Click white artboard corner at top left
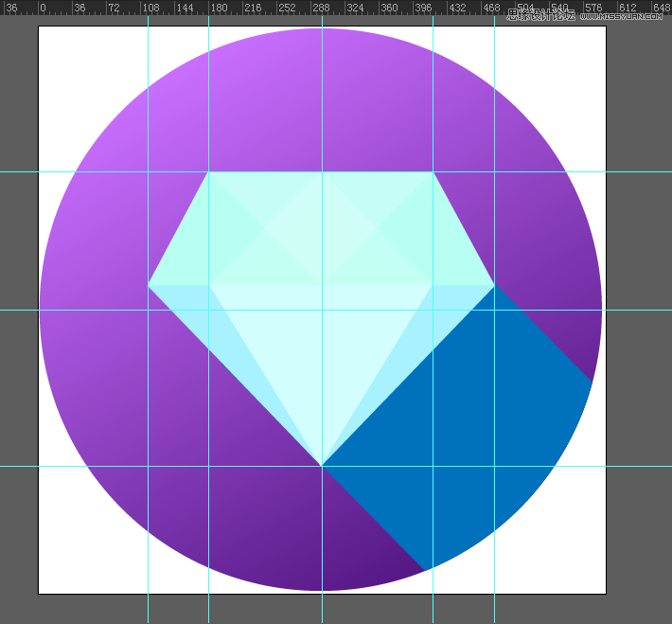 point(45,34)
